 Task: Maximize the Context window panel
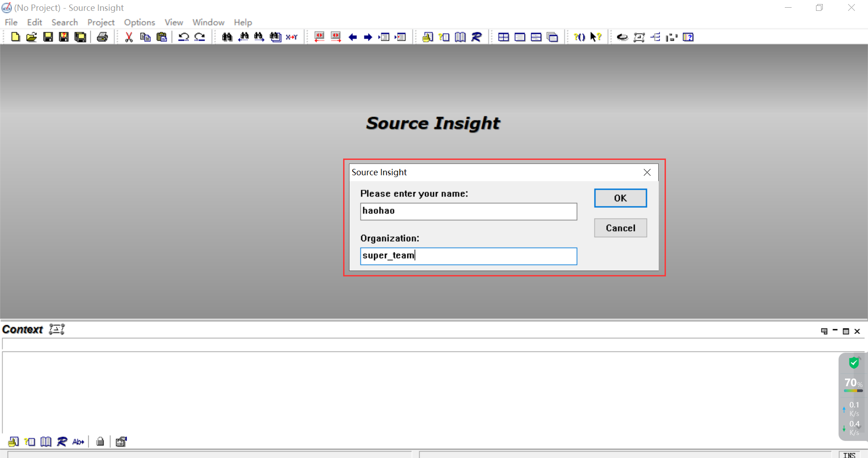coord(846,331)
